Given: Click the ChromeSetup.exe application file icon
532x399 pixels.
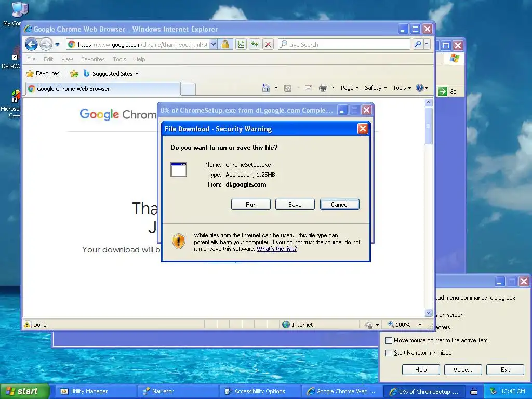Looking at the screenshot, I should (179, 170).
